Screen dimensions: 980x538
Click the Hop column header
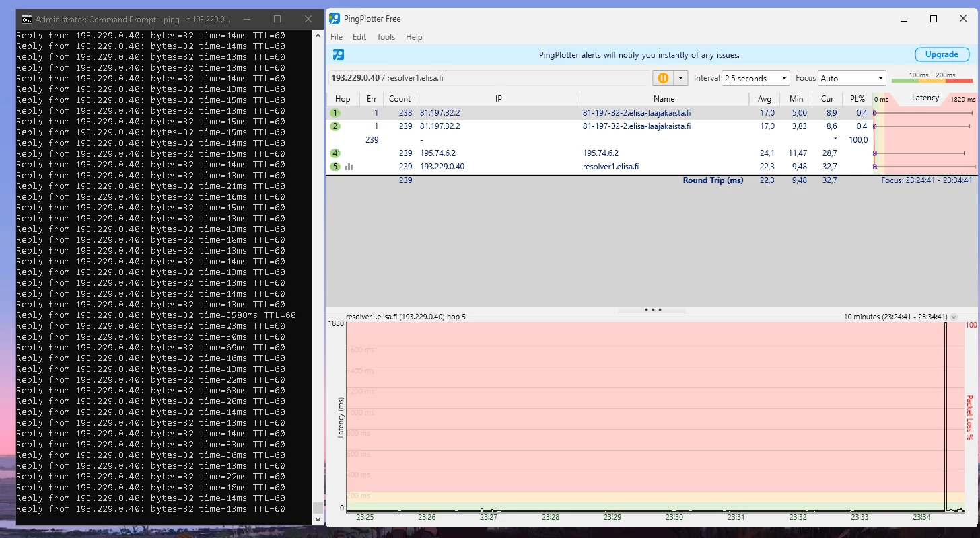point(343,99)
